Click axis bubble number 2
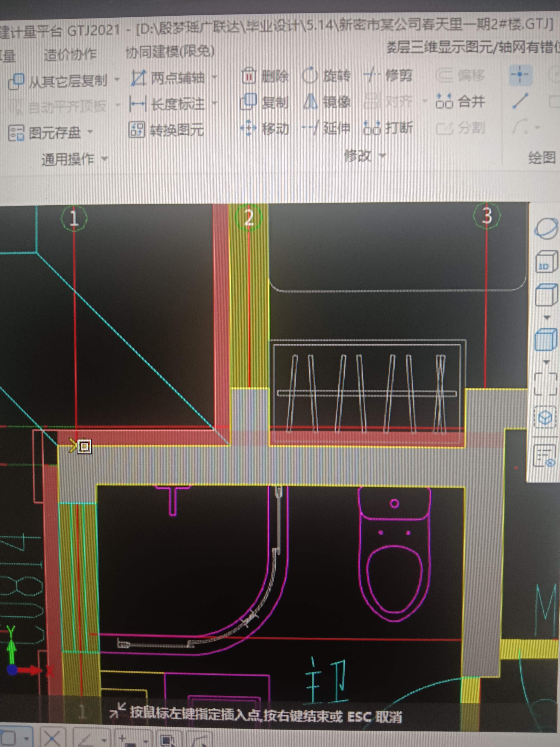The height and width of the screenshot is (747, 560). [x=248, y=217]
